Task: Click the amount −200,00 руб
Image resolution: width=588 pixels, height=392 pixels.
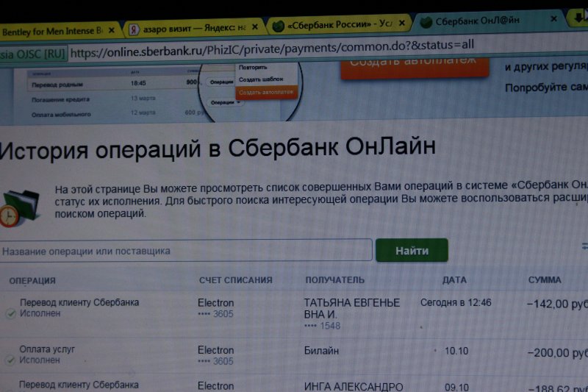Action: (558, 352)
